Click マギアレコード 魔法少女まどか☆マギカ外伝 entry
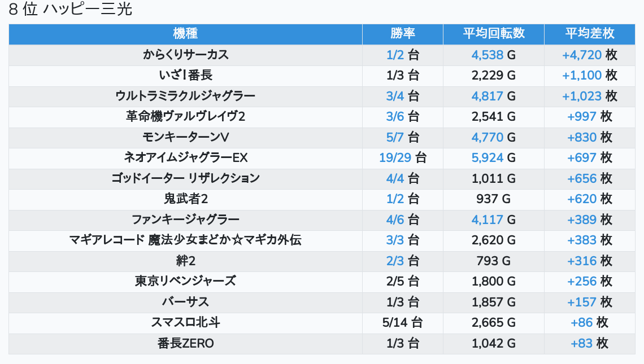Screen dimensions: 644x364 (x=185, y=240)
